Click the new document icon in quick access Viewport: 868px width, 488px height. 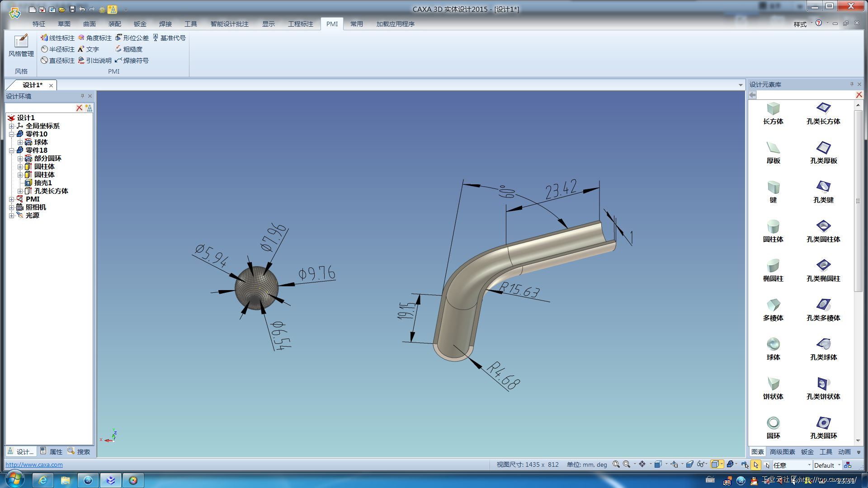(x=32, y=9)
